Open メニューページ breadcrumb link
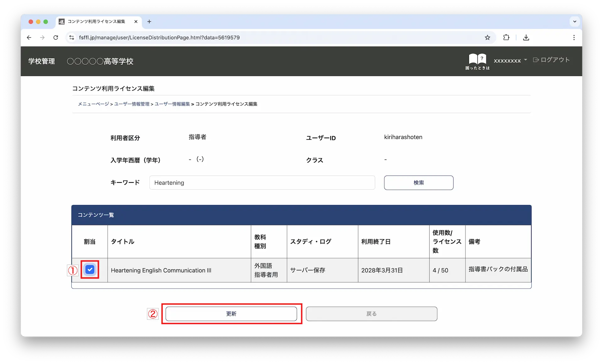The image size is (603, 364). click(x=93, y=104)
